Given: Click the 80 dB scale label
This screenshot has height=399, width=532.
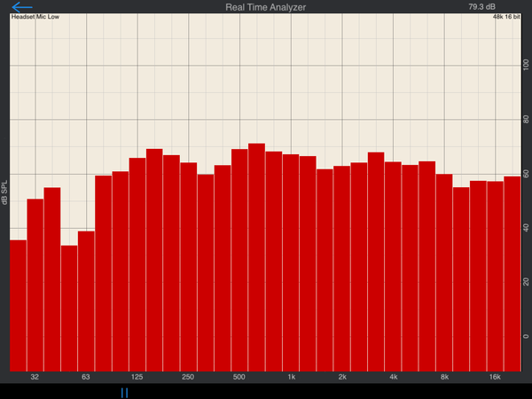Looking at the screenshot, I should (x=526, y=120).
